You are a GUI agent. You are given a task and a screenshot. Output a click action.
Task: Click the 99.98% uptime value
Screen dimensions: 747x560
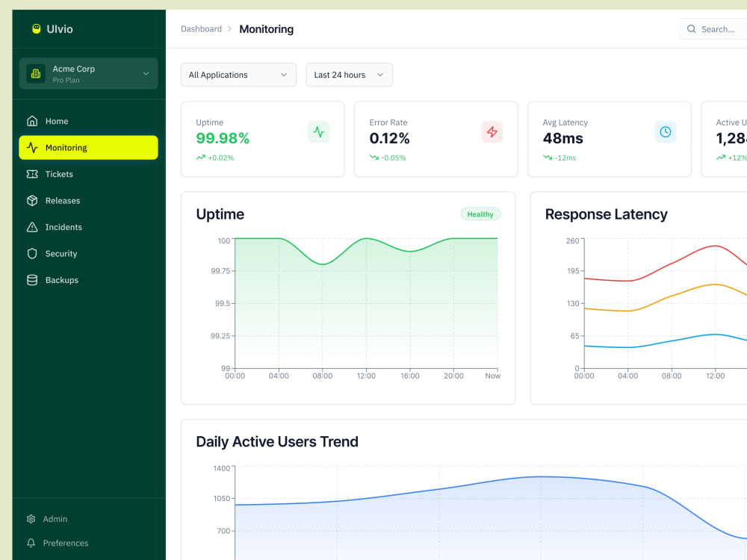pyautogui.click(x=223, y=139)
